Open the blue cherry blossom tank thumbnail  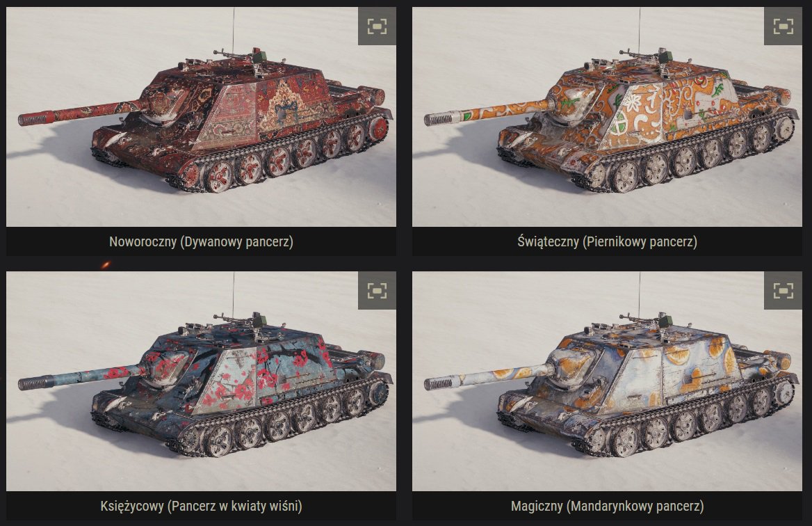click(x=201, y=381)
